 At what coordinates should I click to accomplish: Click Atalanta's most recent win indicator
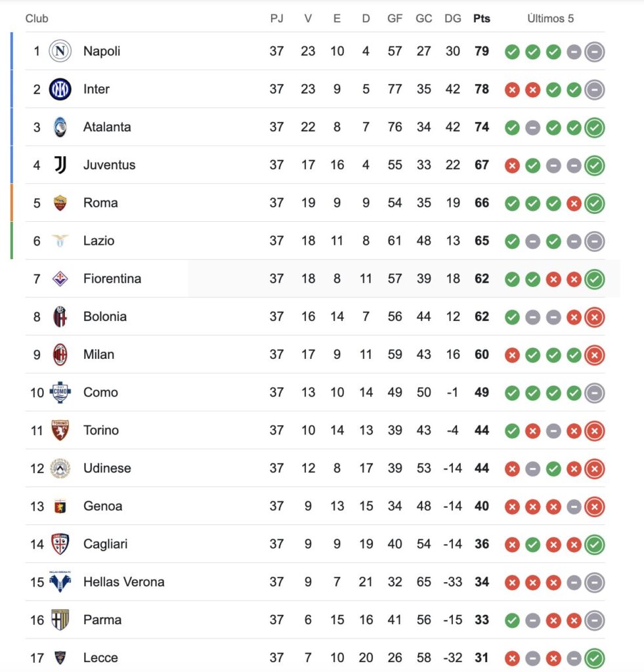[595, 127]
